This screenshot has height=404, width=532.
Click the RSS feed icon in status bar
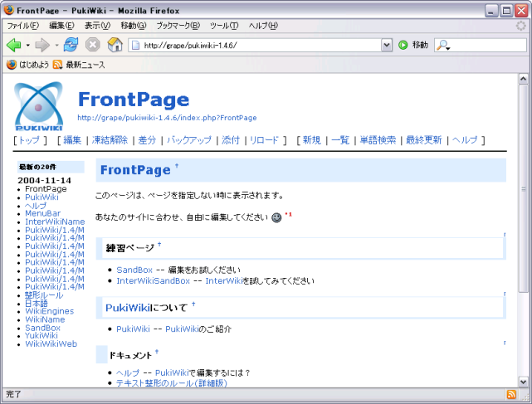tap(511, 394)
